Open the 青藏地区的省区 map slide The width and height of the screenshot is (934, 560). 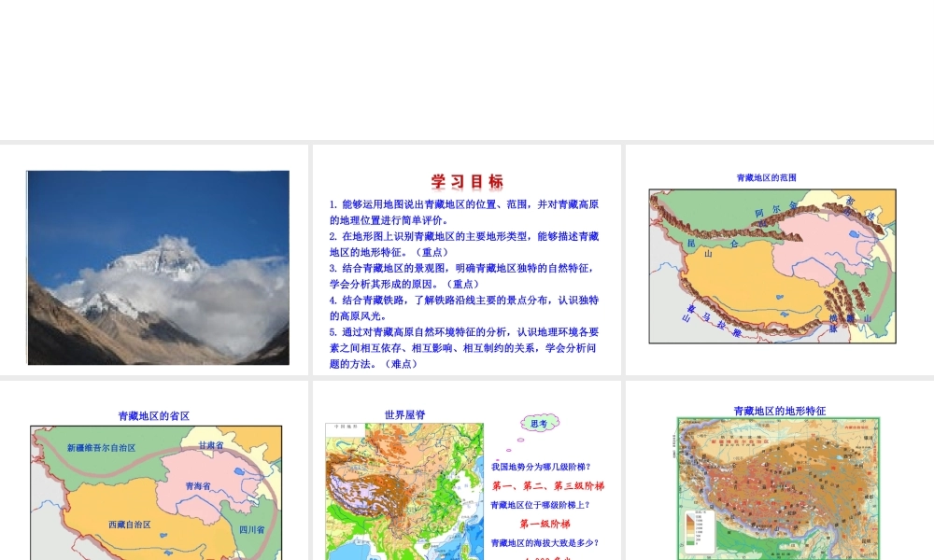coord(154,470)
